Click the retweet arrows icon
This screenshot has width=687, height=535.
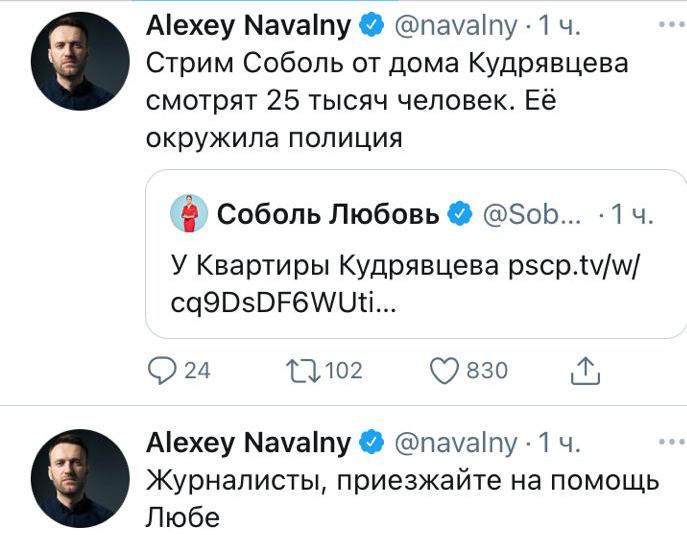(302, 370)
